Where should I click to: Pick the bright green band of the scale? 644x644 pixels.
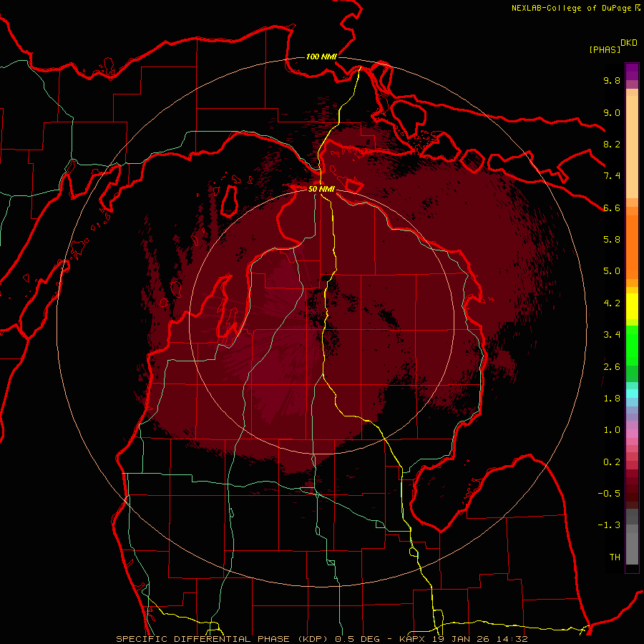pyautogui.click(x=632, y=346)
